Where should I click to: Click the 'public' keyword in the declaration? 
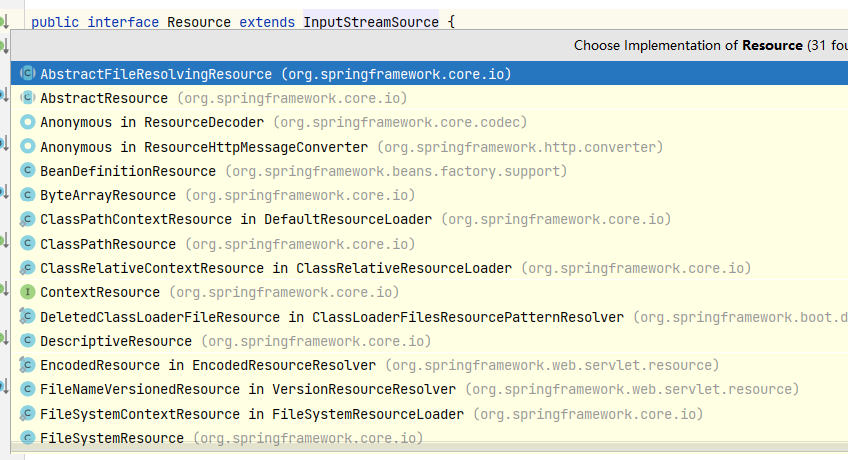[x=55, y=22]
